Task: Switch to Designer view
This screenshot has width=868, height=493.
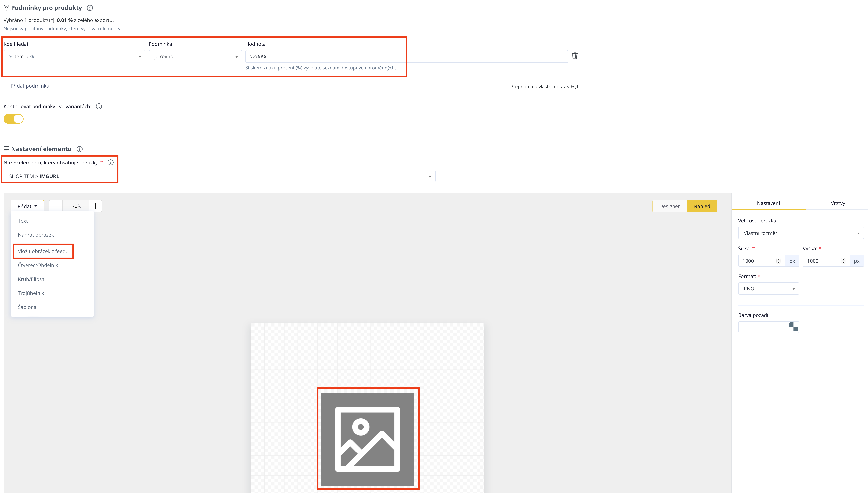Action: (x=670, y=206)
